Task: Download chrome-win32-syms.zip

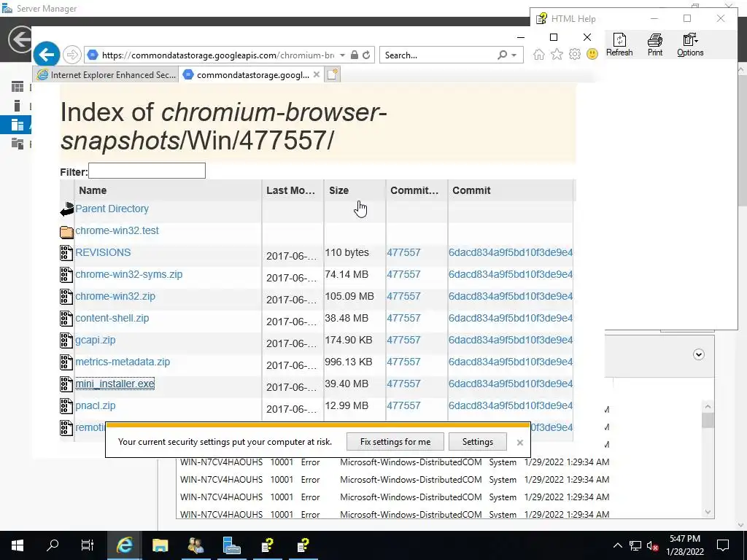Action: [128, 274]
